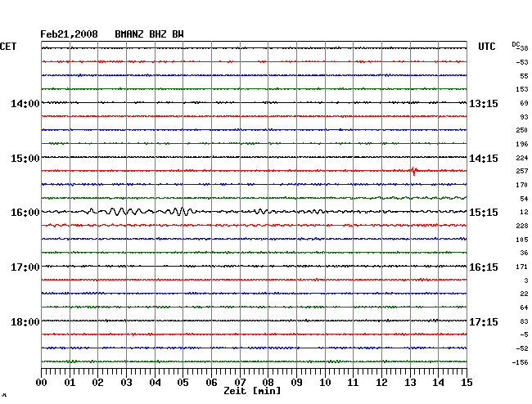The width and height of the screenshot is (532, 404).
Task: Click the "14" minute axis label
Action: (438, 383)
